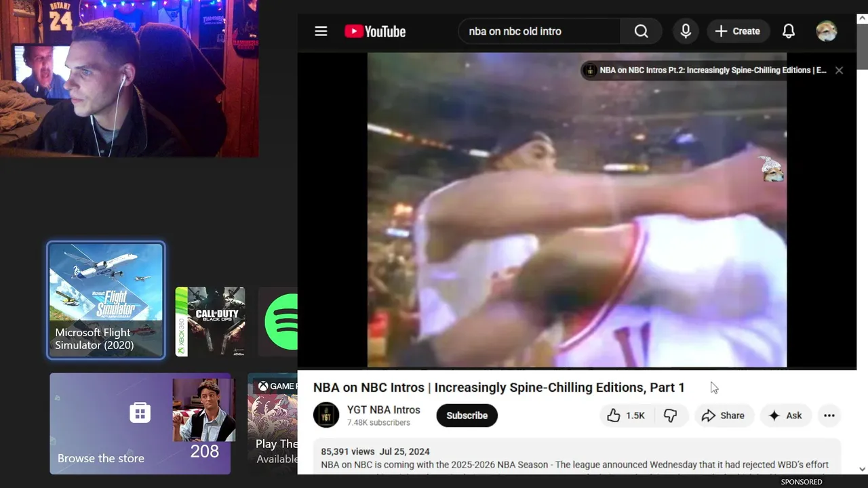This screenshot has height=488, width=868.
Task: Click the webcam overlay video feed
Action: pyautogui.click(x=129, y=79)
